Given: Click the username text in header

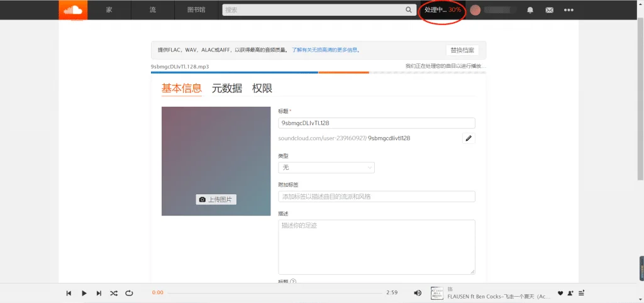Looking at the screenshot, I should [x=500, y=10].
